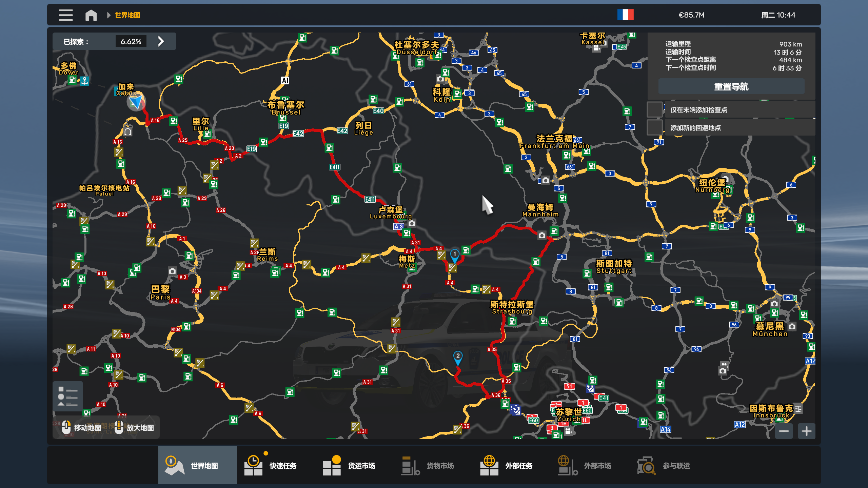Click the gas station icon at Strasbourg
868x488 pixels.
tap(512, 321)
